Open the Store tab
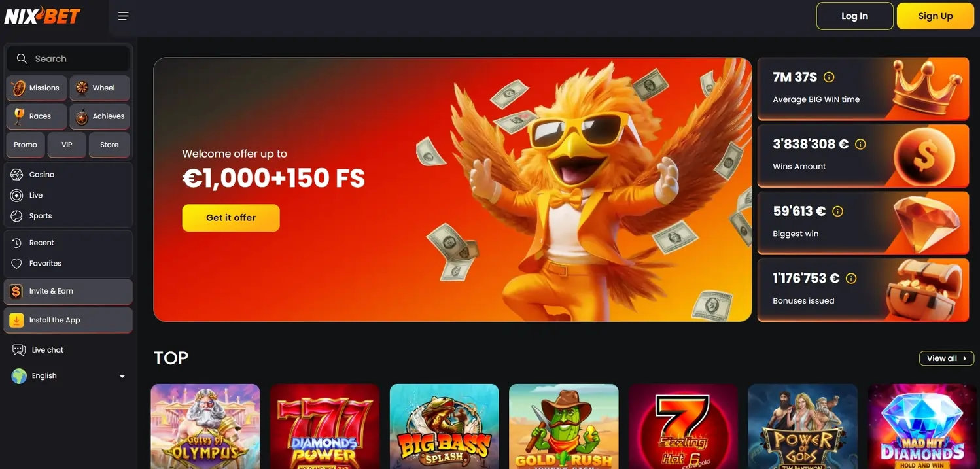Image resolution: width=980 pixels, height=469 pixels. tap(109, 145)
